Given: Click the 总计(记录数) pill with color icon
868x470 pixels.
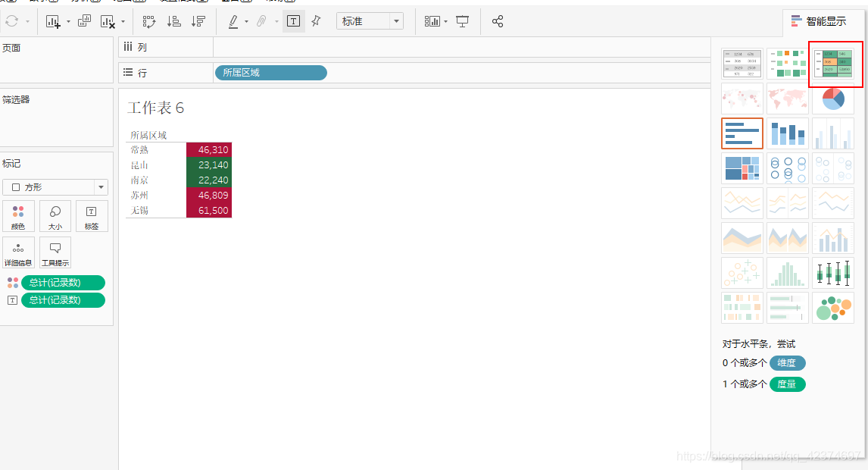Looking at the screenshot, I should click(63, 283).
